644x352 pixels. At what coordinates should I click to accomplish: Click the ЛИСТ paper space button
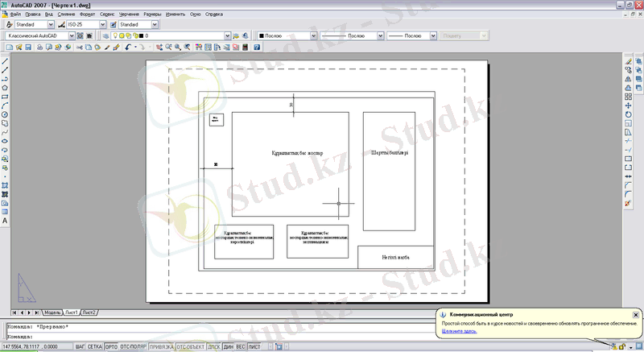(254, 347)
